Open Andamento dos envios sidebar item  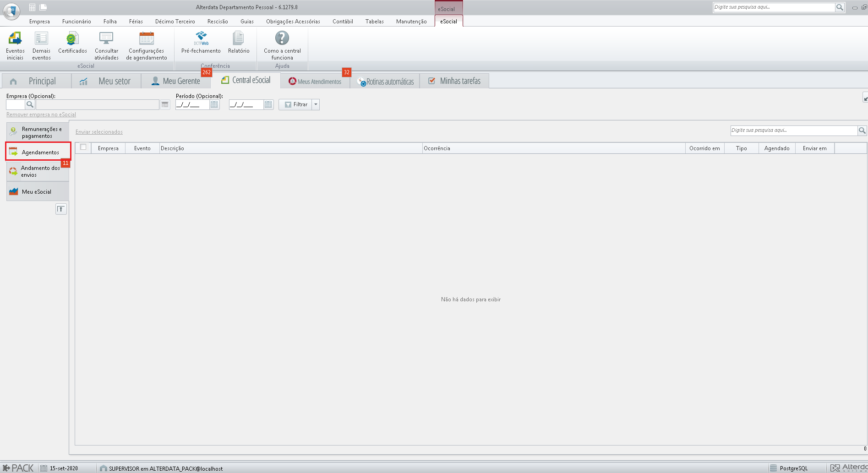[38, 171]
